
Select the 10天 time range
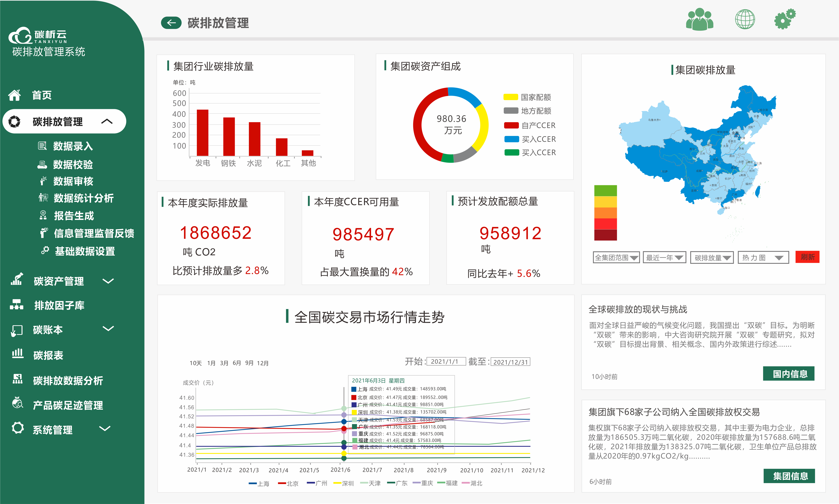point(196,363)
